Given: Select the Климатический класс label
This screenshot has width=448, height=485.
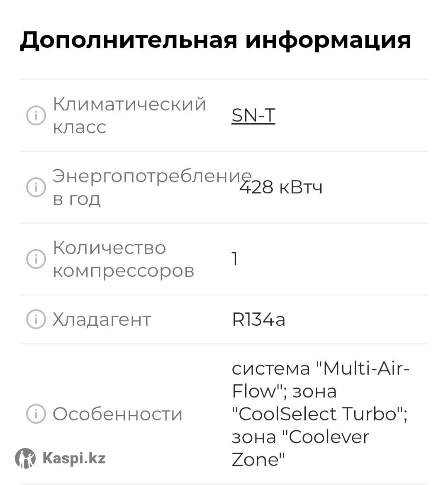Looking at the screenshot, I should point(129,115).
